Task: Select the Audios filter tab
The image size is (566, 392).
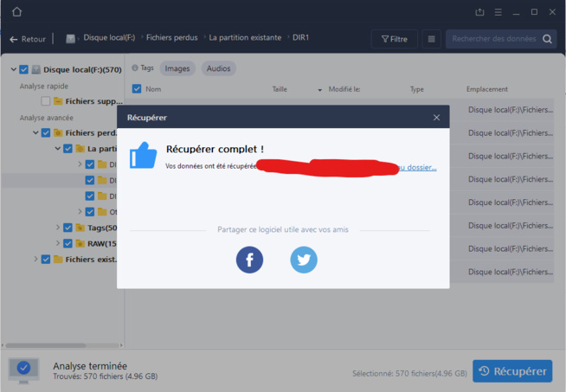Action: click(x=219, y=68)
